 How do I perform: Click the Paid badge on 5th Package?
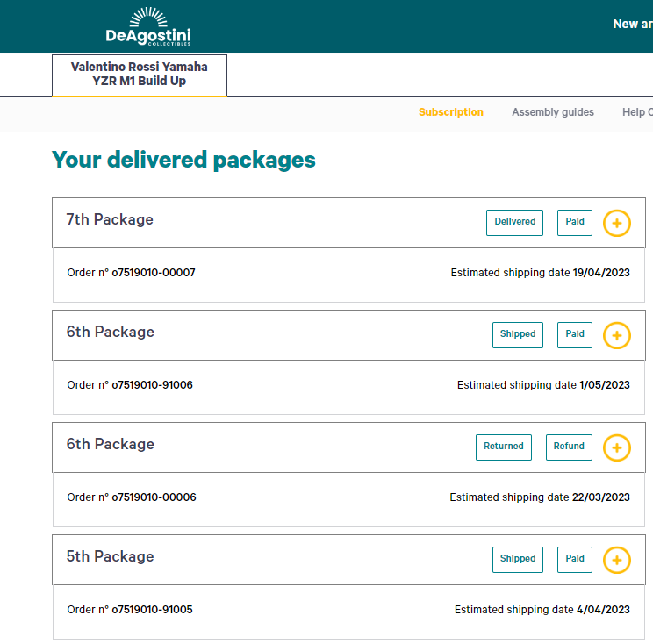[x=575, y=559]
